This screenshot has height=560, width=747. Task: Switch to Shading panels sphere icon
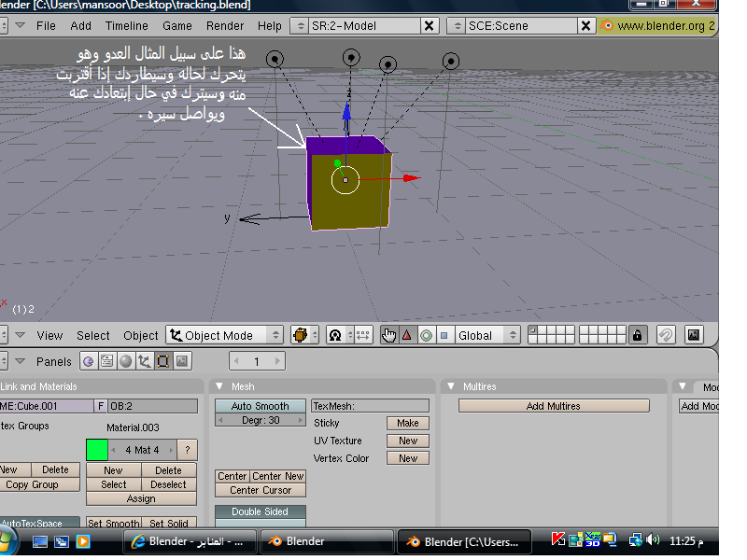(126, 361)
